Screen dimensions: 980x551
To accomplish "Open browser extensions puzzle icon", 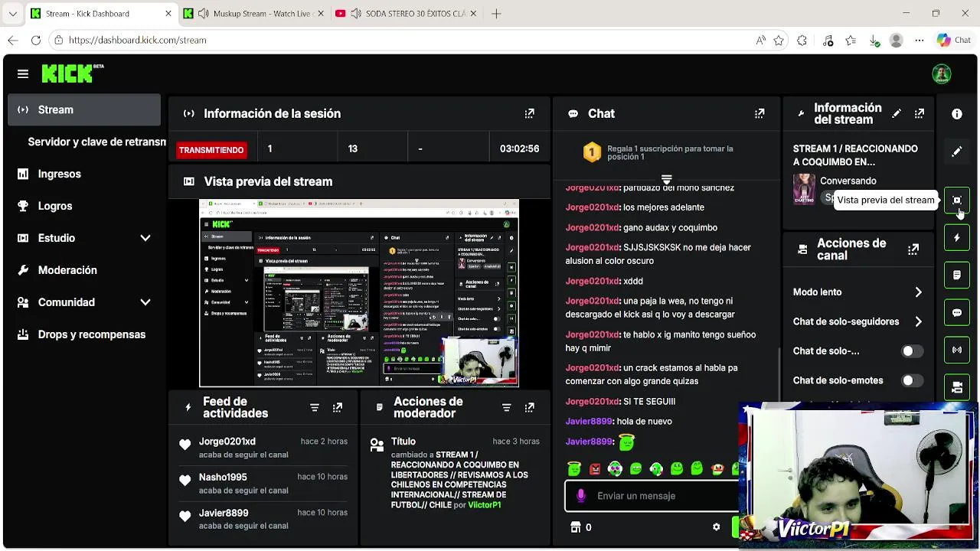I will [x=802, y=40].
